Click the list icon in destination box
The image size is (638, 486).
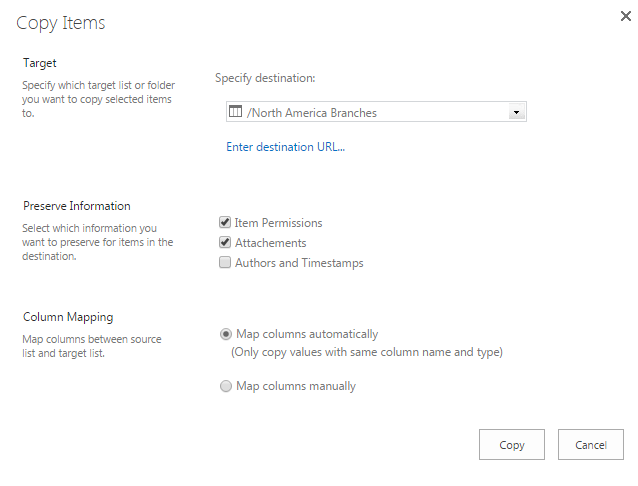tap(235, 111)
